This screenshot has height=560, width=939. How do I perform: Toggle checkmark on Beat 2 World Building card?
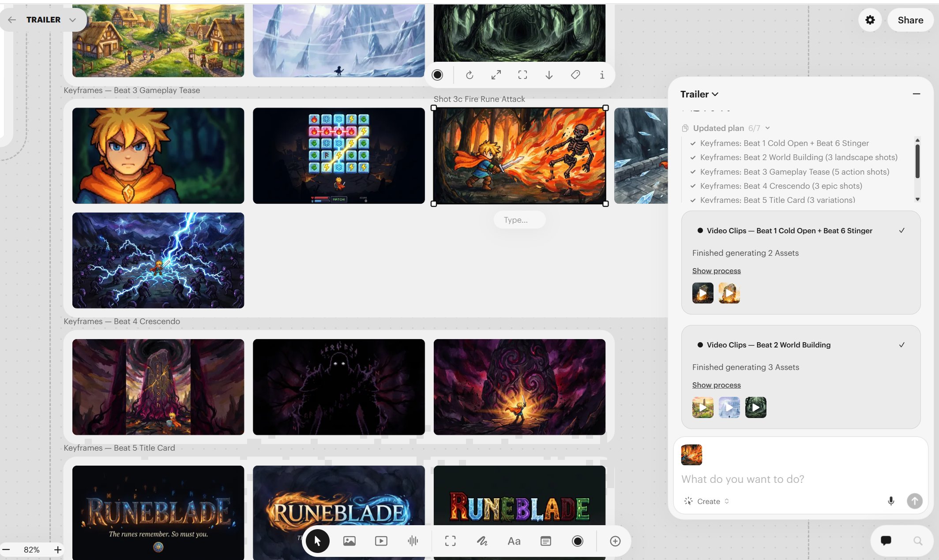901,345
